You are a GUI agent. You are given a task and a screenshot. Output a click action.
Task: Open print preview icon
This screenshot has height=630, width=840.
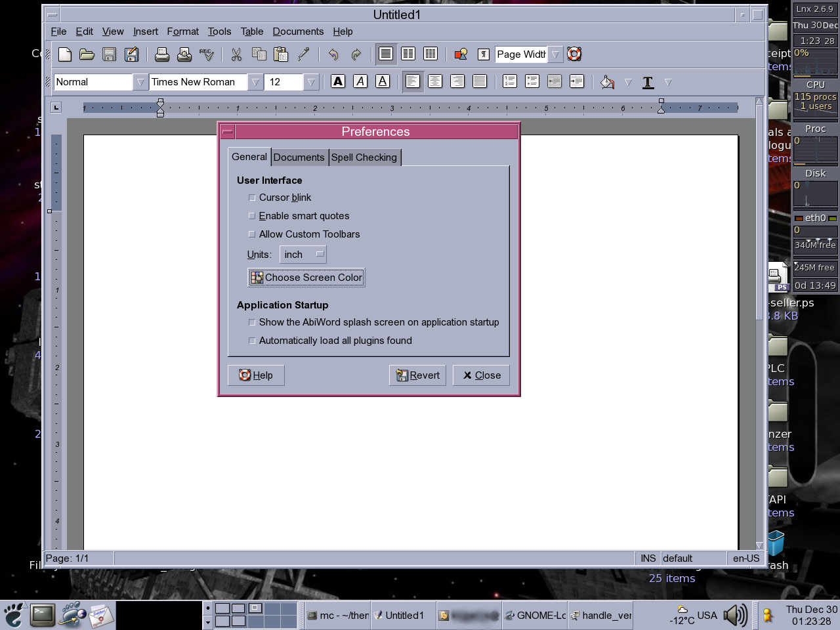click(184, 54)
